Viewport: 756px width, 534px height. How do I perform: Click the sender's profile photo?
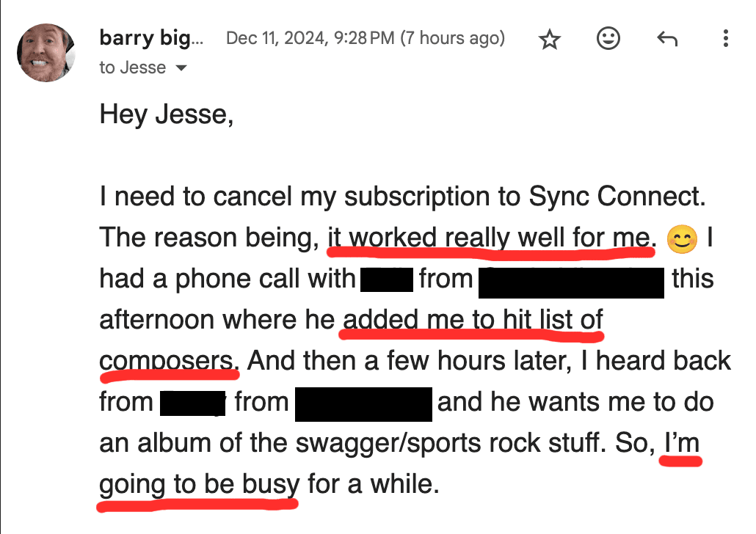46,52
